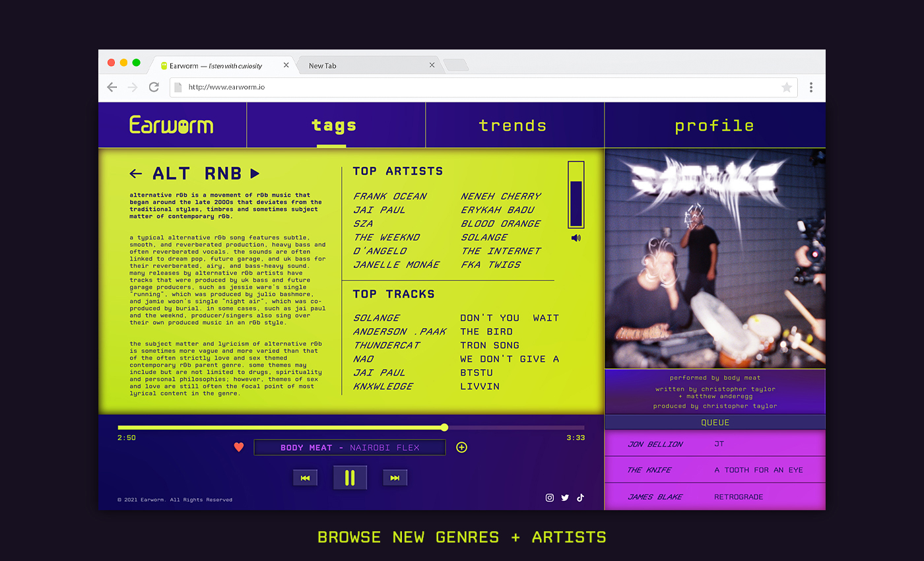Like the song with the heart icon
Viewport: 924px width, 561px height.
point(239,447)
